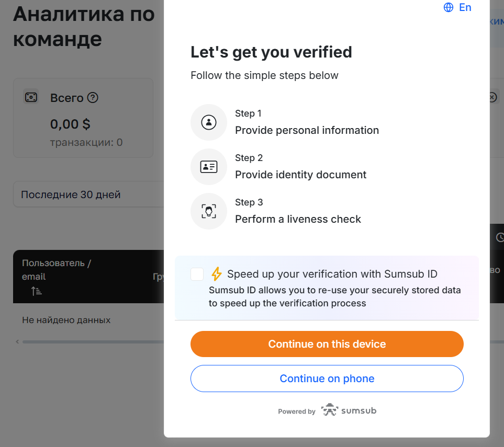Click the circled X icon at right edge
The width and height of the screenshot is (504, 447).
pyautogui.click(x=493, y=97)
